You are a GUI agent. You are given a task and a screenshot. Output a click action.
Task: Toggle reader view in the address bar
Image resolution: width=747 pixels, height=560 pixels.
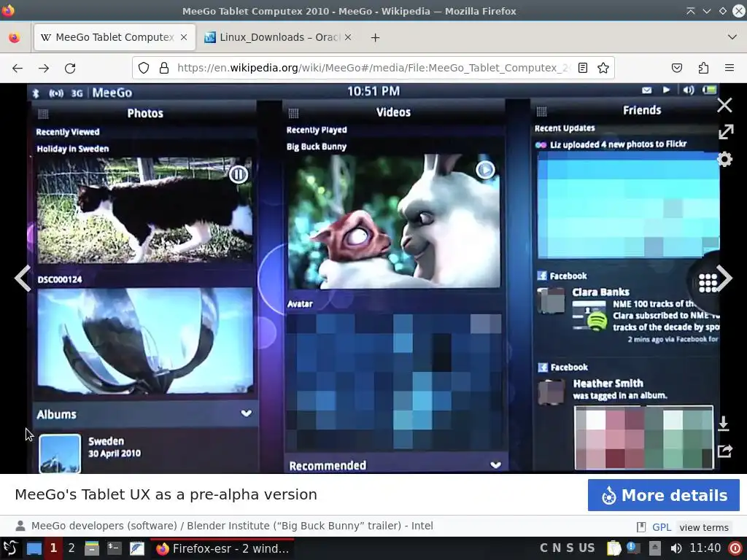click(583, 68)
